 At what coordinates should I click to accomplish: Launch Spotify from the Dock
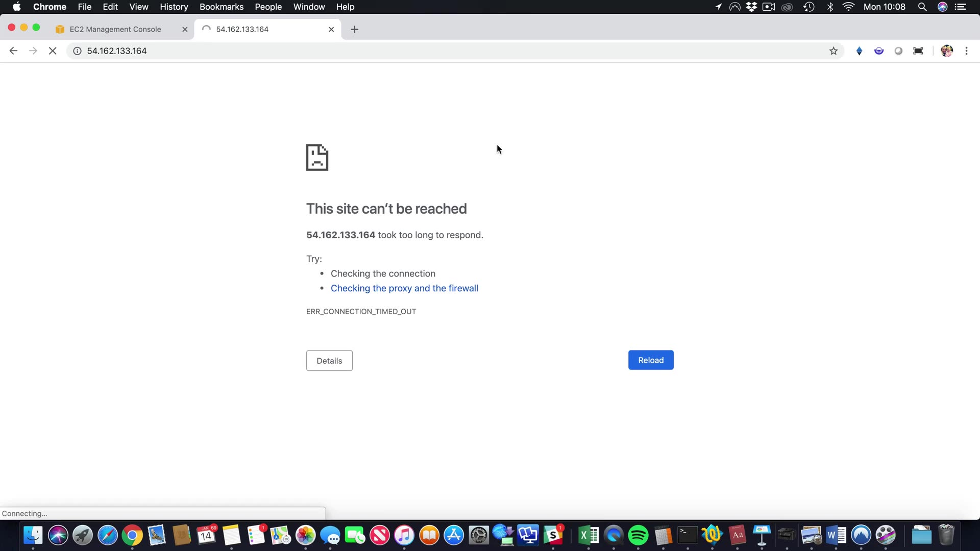[x=638, y=535]
